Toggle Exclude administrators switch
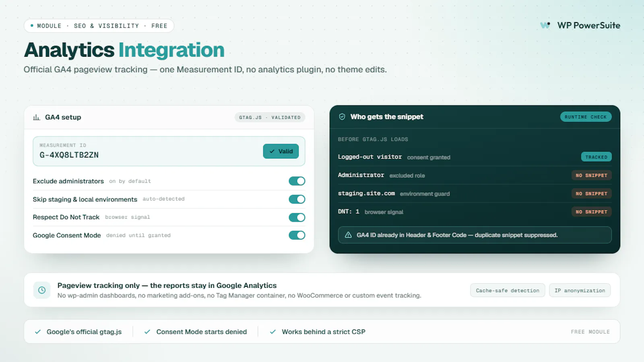 tap(297, 181)
